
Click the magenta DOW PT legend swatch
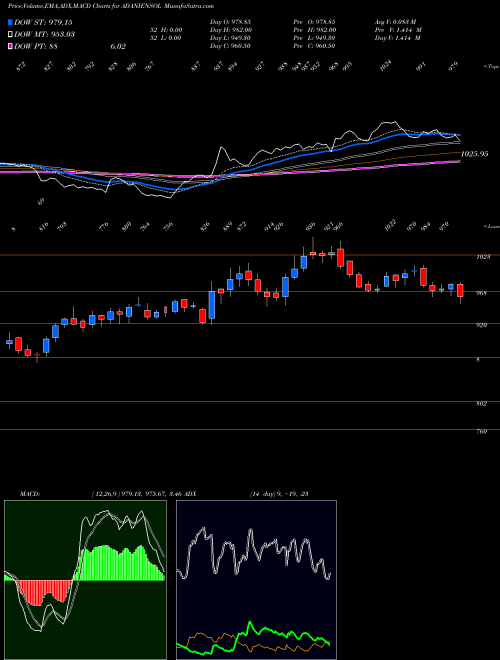(x=10, y=47)
